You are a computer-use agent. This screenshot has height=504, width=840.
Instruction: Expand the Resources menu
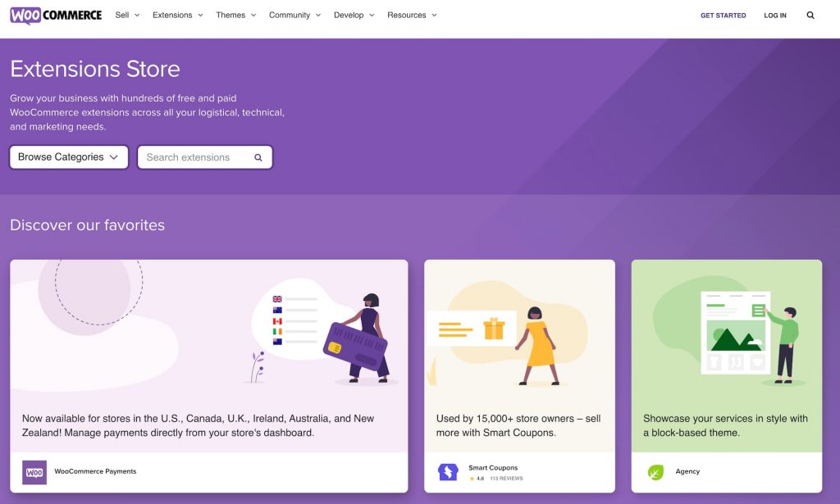(412, 15)
